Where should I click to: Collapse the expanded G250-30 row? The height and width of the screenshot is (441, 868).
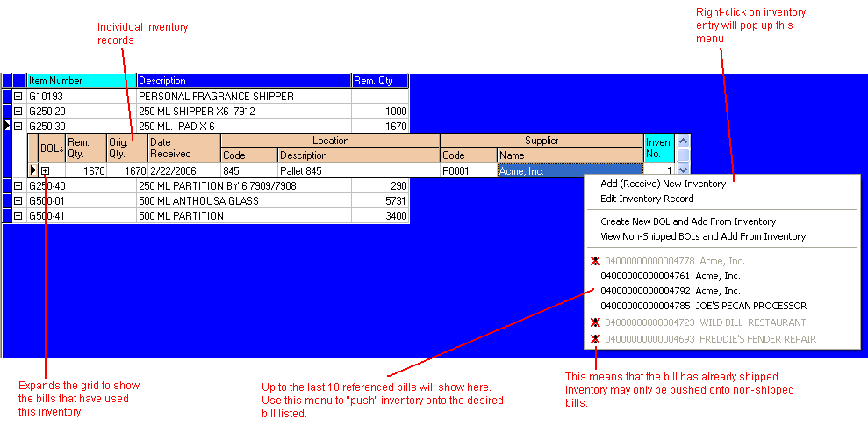pyautogui.click(x=18, y=127)
